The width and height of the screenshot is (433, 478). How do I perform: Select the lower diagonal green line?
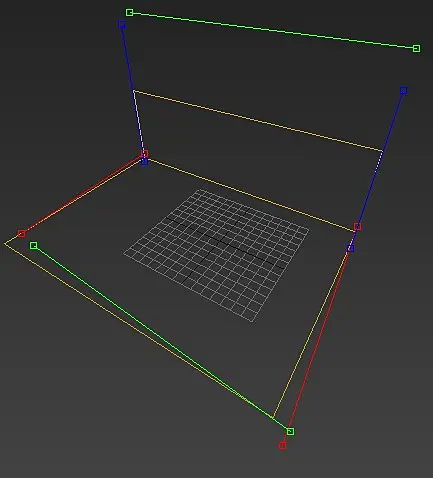pos(162,339)
